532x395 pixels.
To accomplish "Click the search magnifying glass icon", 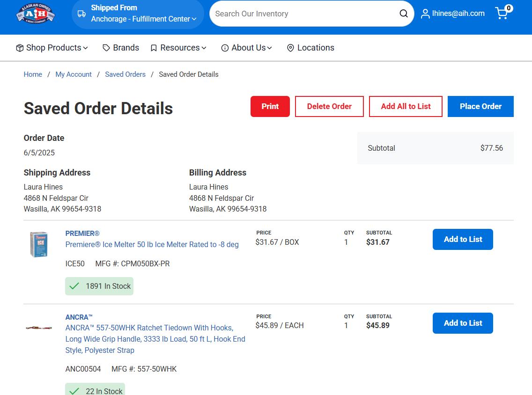I will tap(404, 14).
